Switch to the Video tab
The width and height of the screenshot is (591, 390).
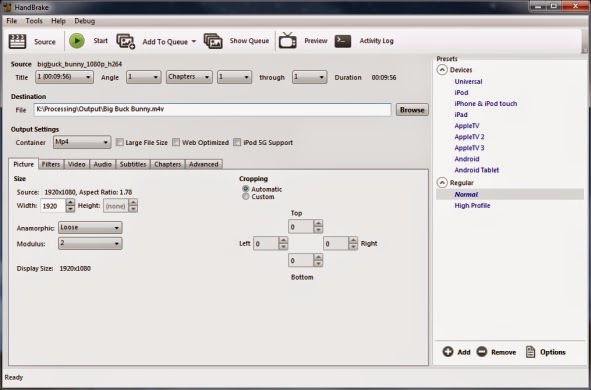[x=77, y=164]
